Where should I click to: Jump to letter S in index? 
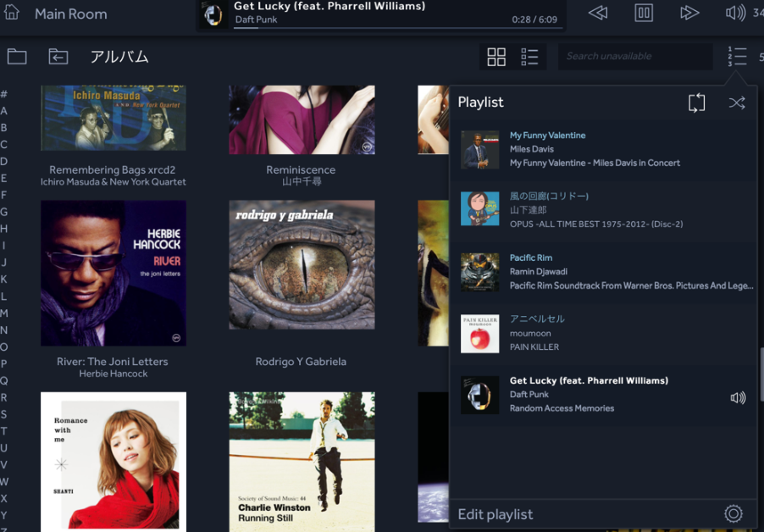pyautogui.click(x=4, y=414)
